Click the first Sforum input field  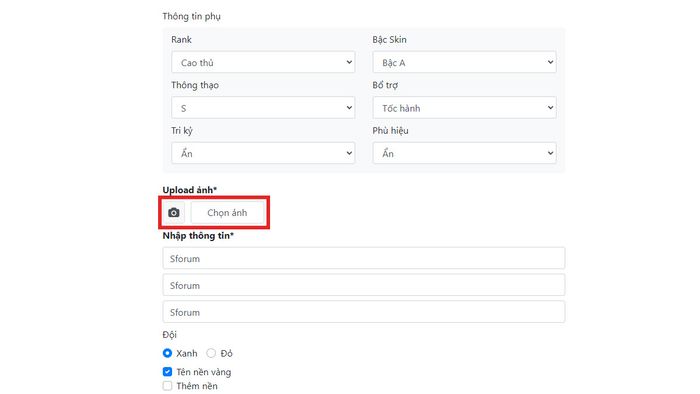364,258
